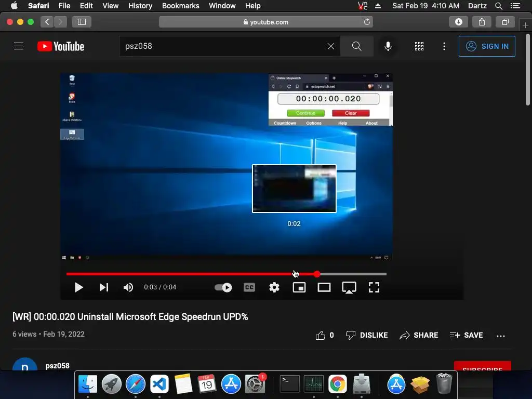Image resolution: width=532 pixels, height=399 pixels.
Task: Toggle the Safari sidebar button
Action: [82, 22]
